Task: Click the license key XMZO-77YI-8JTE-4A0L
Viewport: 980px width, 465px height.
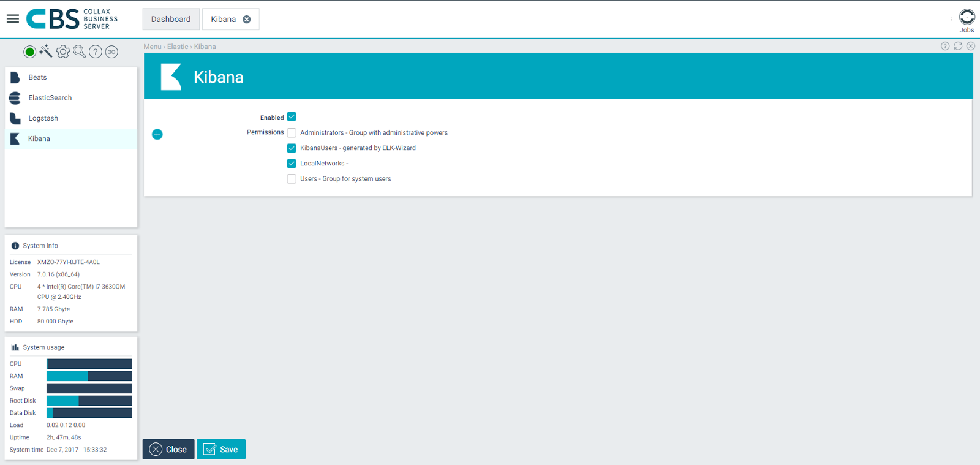Action: click(69, 262)
